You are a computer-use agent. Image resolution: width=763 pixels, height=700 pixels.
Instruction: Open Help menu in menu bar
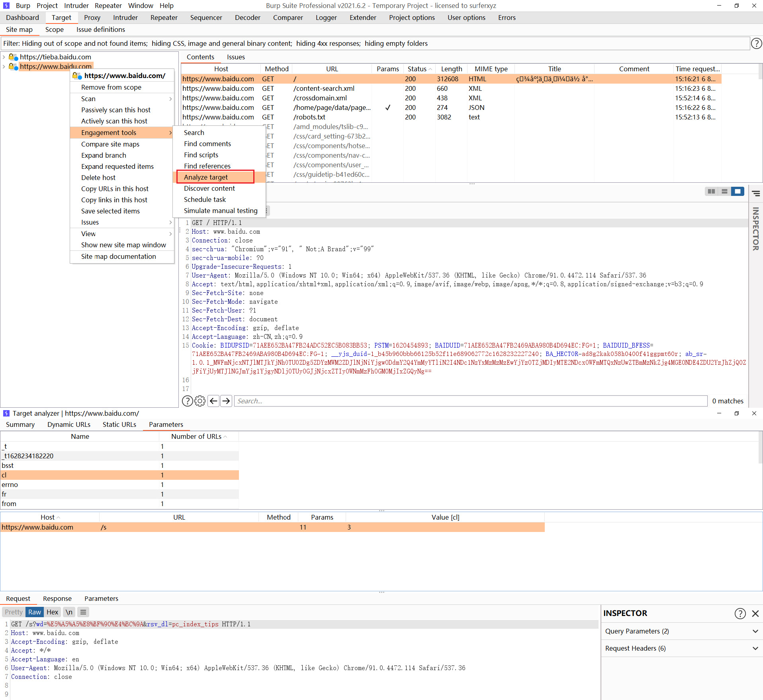coord(166,6)
